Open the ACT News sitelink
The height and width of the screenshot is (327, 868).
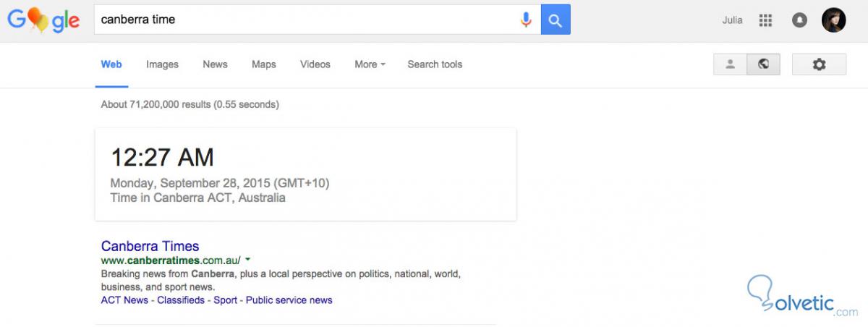[124, 300]
